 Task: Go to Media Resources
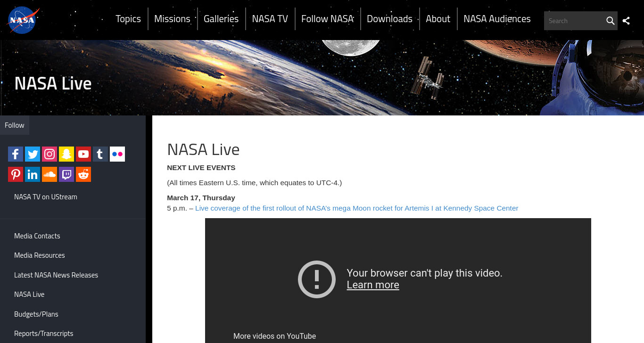point(40,255)
